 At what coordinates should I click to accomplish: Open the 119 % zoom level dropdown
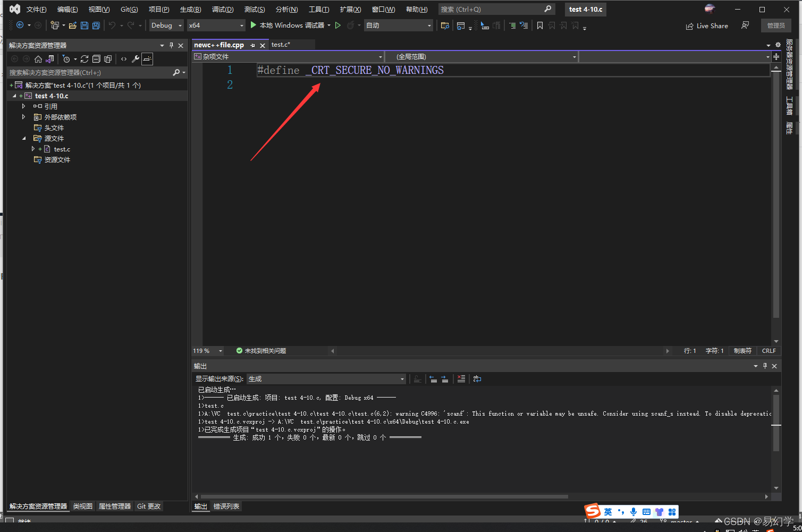208,351
